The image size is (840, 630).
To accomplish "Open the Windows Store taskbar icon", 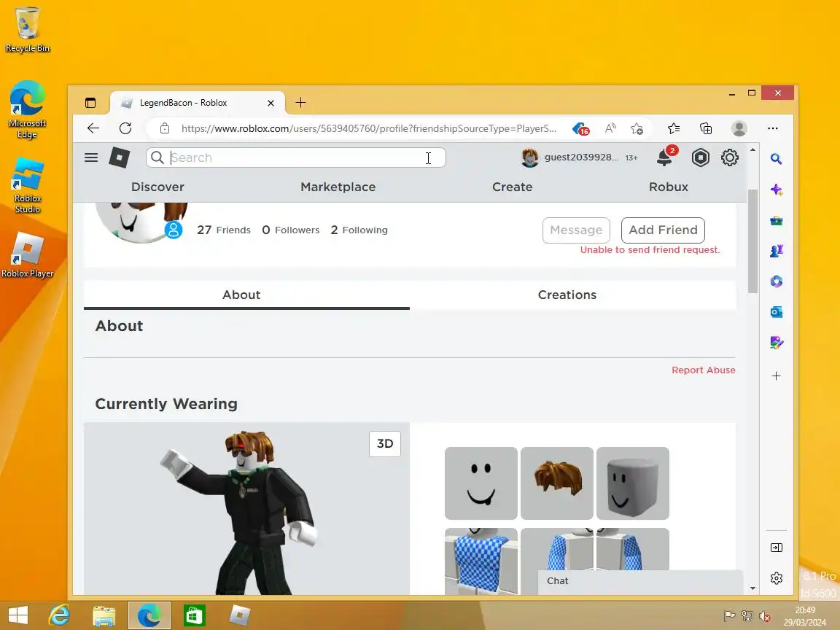I will 194,615.
